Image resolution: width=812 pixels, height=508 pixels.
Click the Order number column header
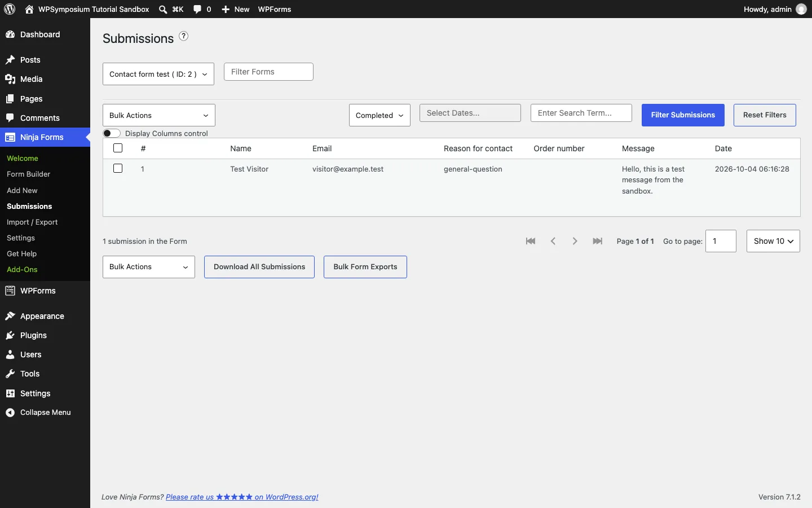(x=559, y=148)
